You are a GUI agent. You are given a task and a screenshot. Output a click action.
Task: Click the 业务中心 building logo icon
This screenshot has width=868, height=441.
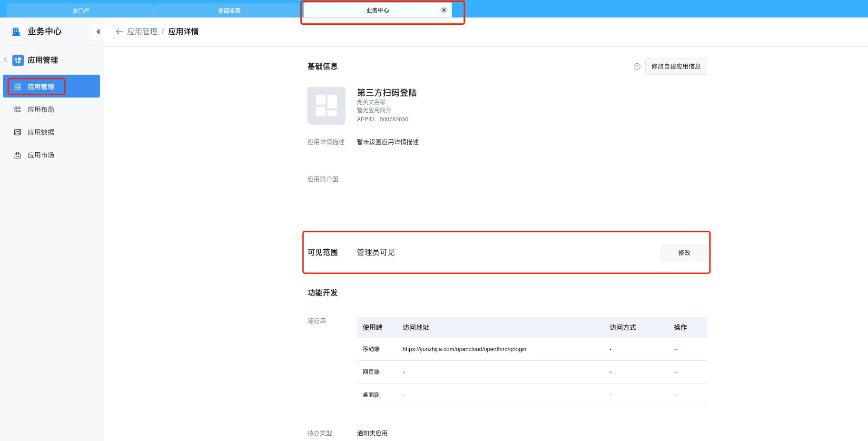[x=16, y=31]
